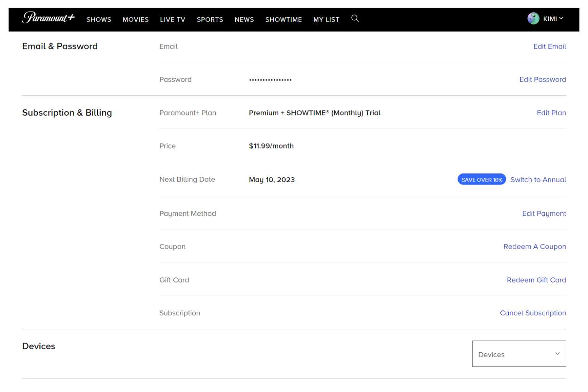Cancel the subscription
The image size is (588, 392).
pos(532,313)
